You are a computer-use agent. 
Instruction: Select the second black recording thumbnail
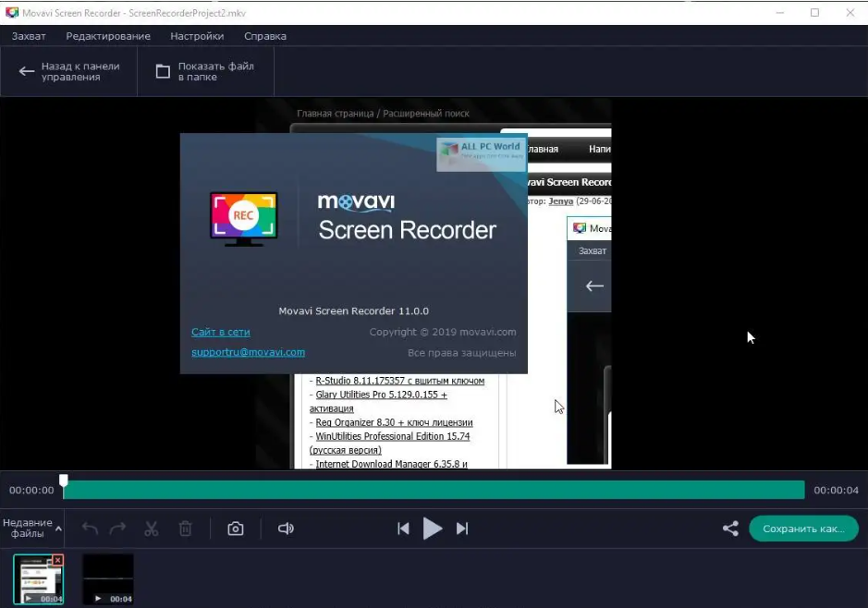coord(108,578)
